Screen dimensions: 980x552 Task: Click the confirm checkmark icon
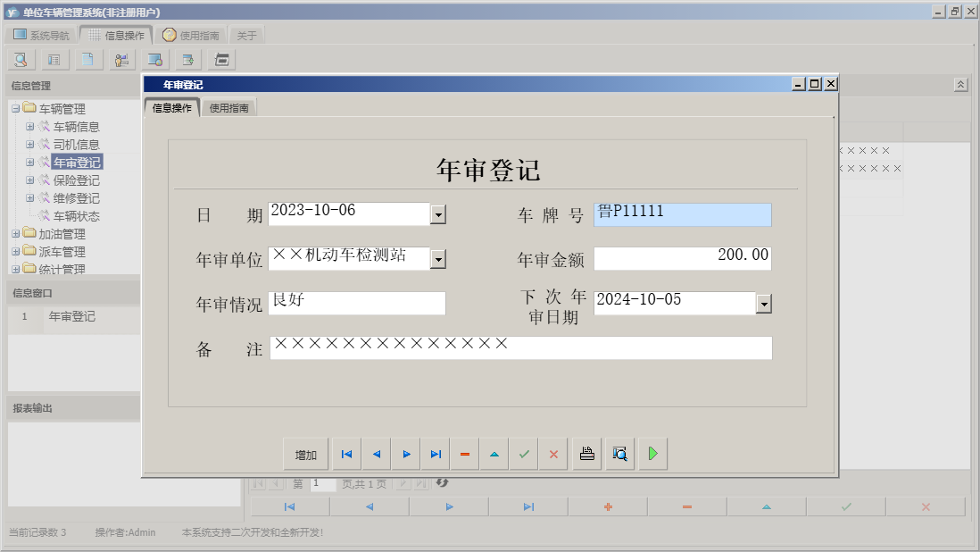524,454
